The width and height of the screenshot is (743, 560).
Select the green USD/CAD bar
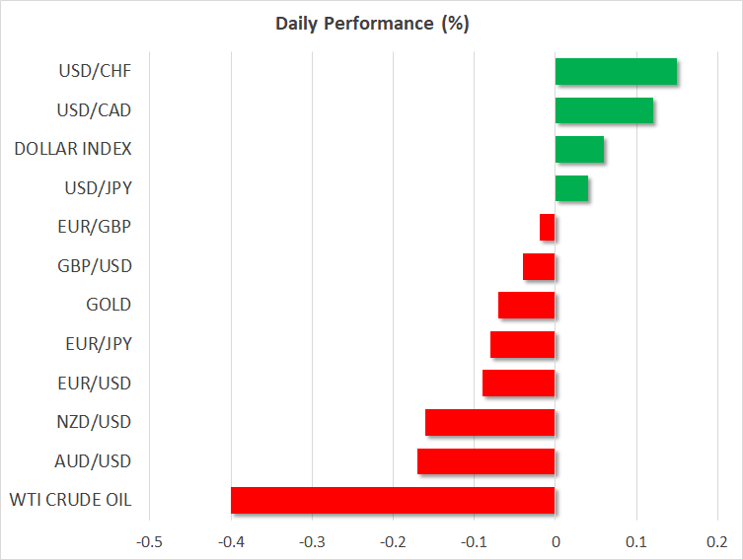[x=604, y=110]
